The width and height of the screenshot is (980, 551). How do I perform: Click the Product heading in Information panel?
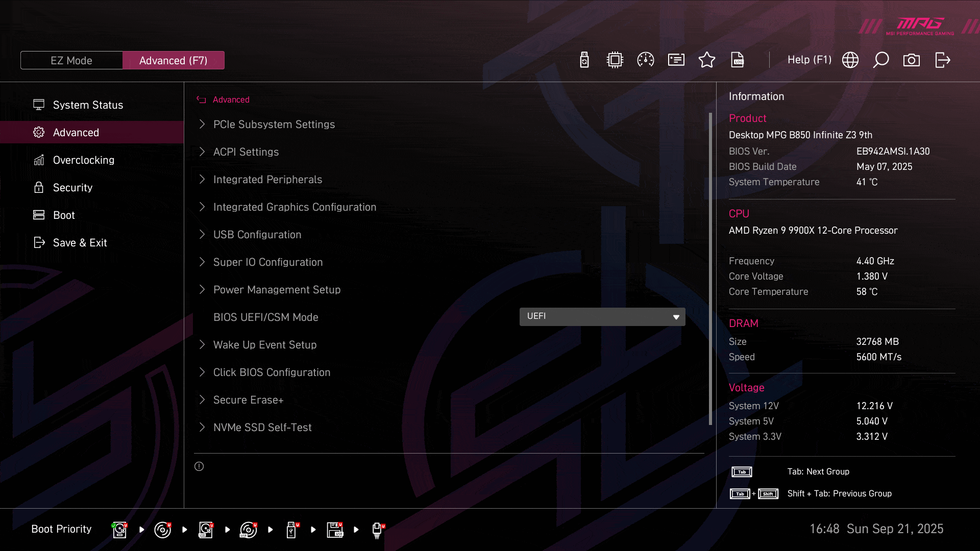pyautogui.click(x=747, y=118)
